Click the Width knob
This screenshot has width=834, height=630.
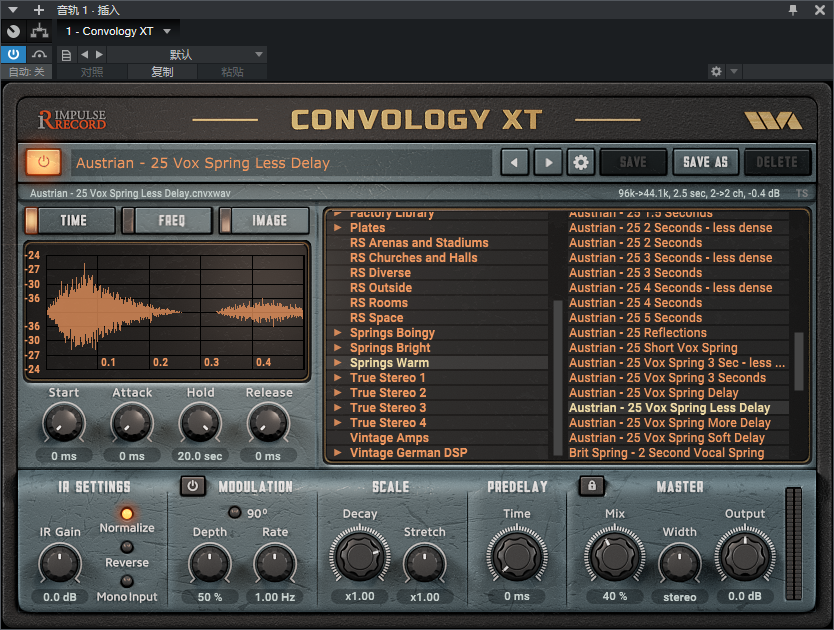[x=679, y=564]
